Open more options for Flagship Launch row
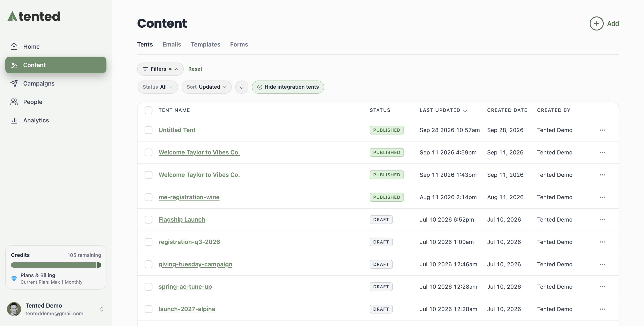This screenshot has height=326, width=644. click(602, 219)
